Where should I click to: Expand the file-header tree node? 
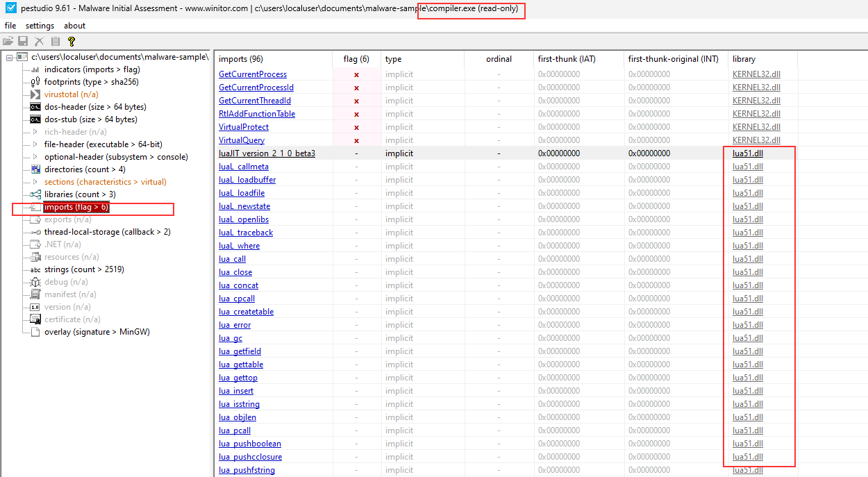35,144
